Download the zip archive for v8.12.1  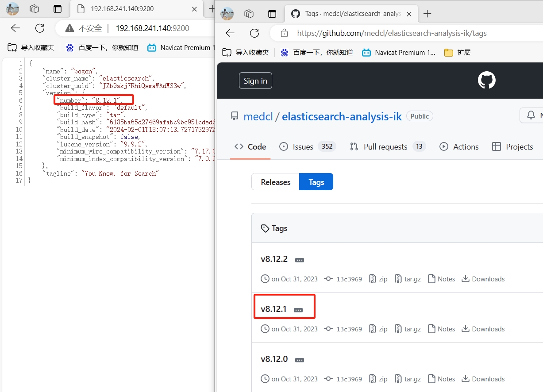[x=378, y=329]
